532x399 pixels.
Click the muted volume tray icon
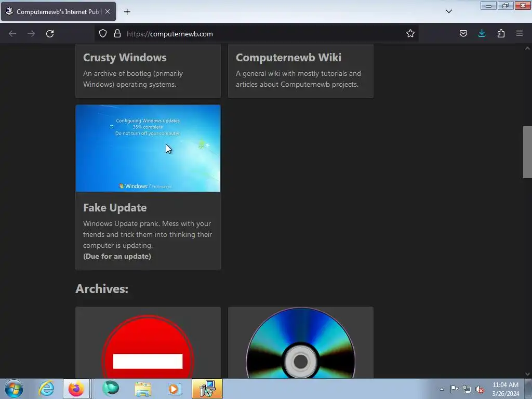point(480,390)
